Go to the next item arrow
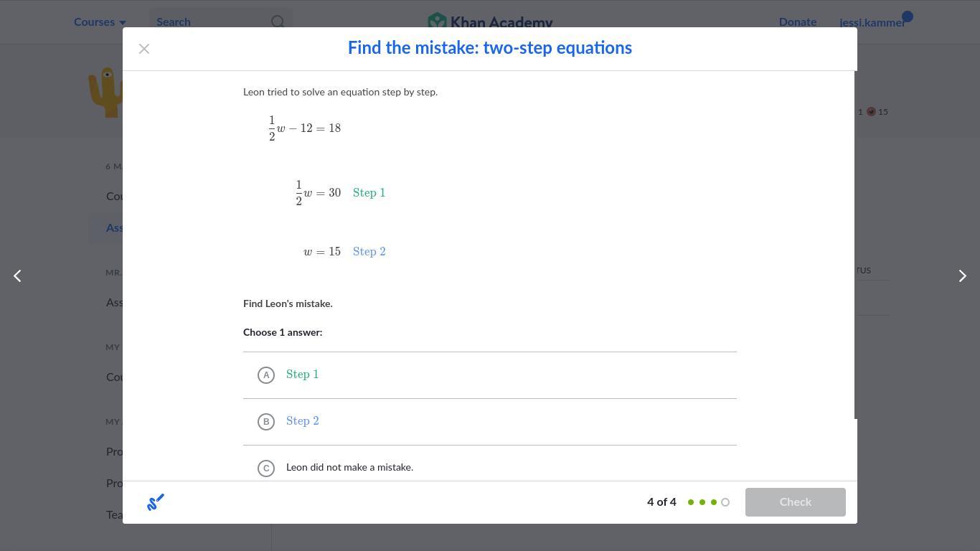The image size is (980, 551). [x=962, y=276]
